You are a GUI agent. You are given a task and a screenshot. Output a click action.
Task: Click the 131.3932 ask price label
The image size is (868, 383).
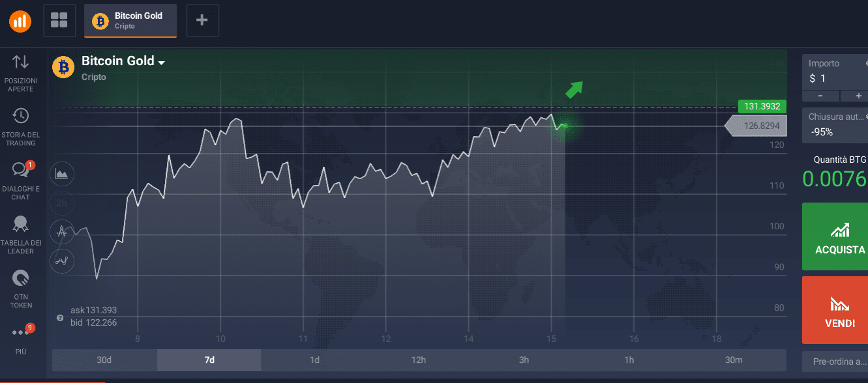tap(762, 107)
